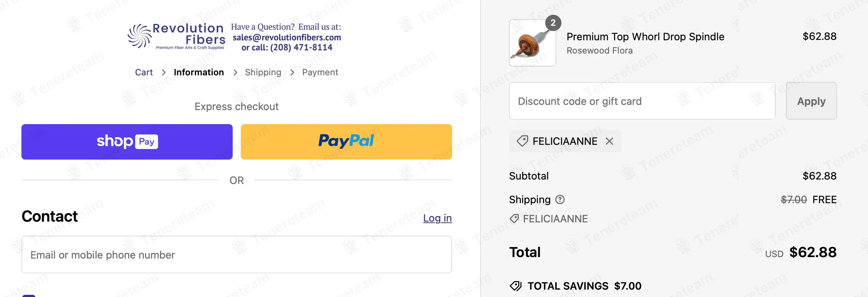The height and width of the screenshot is (297, 868).
Task: Click into the Discount code or gift card field
Action: [642, 101]
